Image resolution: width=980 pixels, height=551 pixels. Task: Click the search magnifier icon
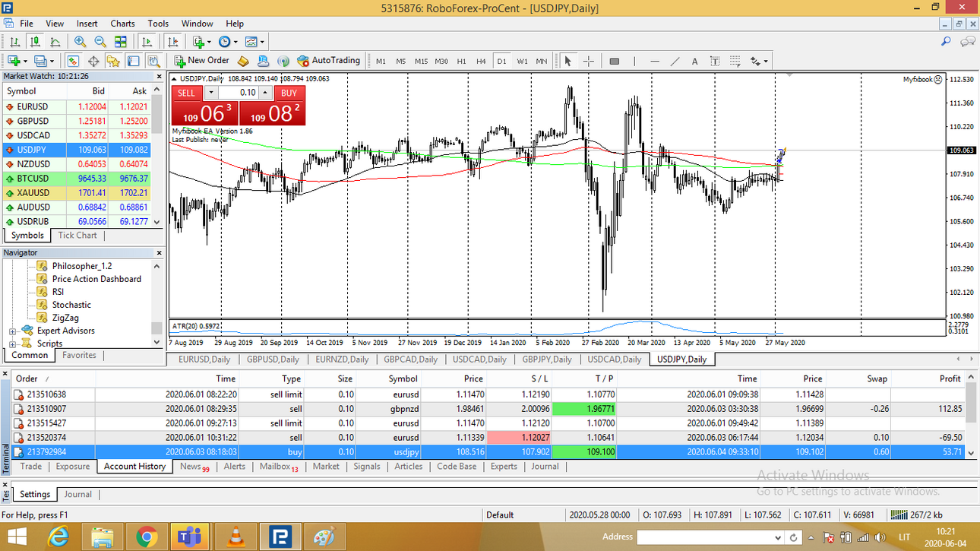click(946, 42)
